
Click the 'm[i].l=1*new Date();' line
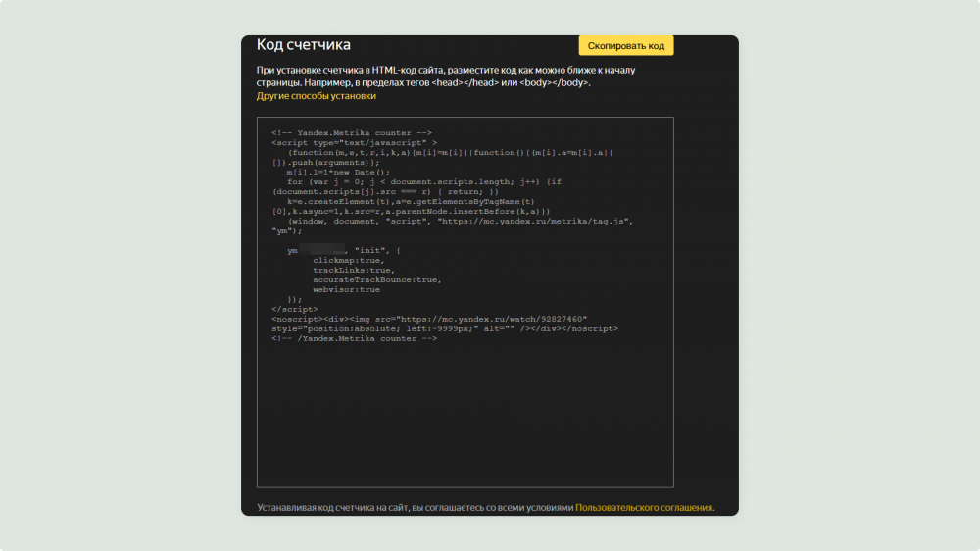338,172
